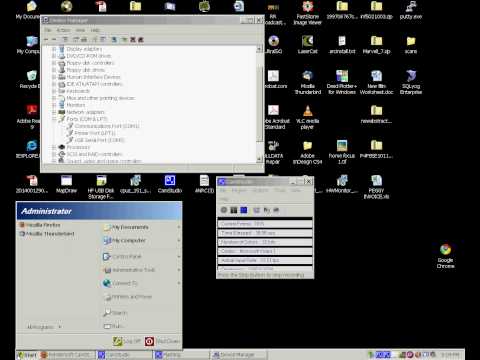Click Run... in the Start menu
The image size is (480, 360).
114,326
